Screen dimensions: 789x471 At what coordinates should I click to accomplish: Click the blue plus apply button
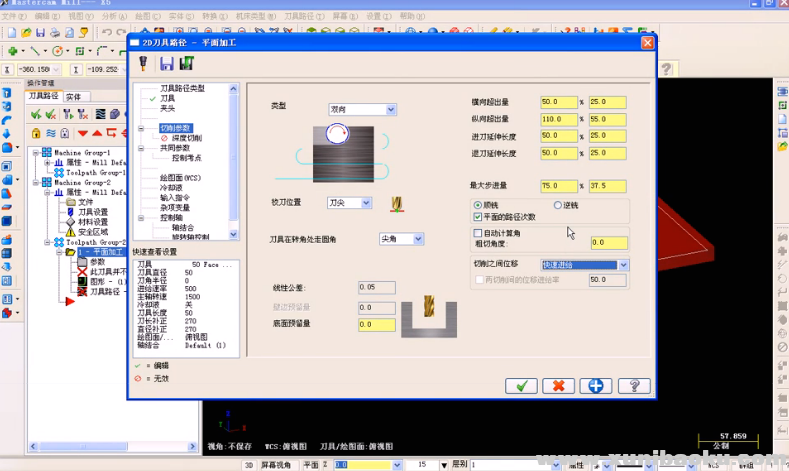pyautogui.click(x=595, y=386)
